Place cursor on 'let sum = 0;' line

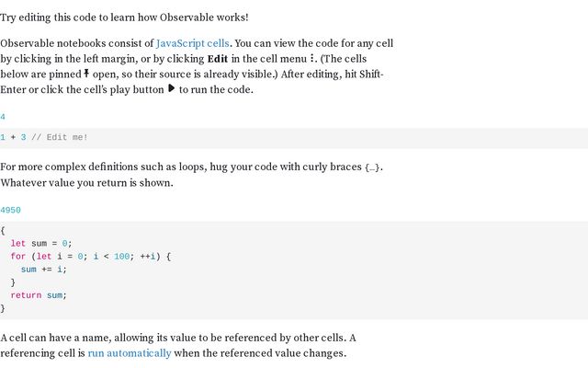pos(41,244)
